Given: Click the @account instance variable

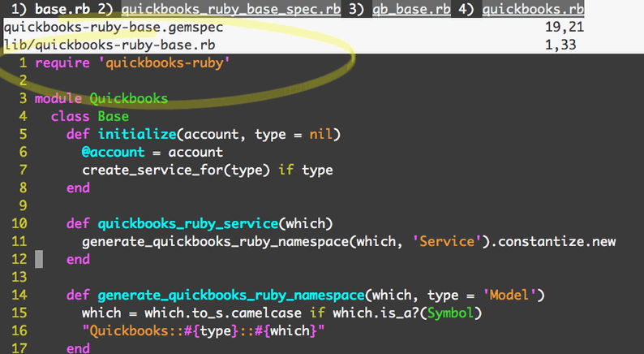Looking at the screenshot, I should click(114, 152).
